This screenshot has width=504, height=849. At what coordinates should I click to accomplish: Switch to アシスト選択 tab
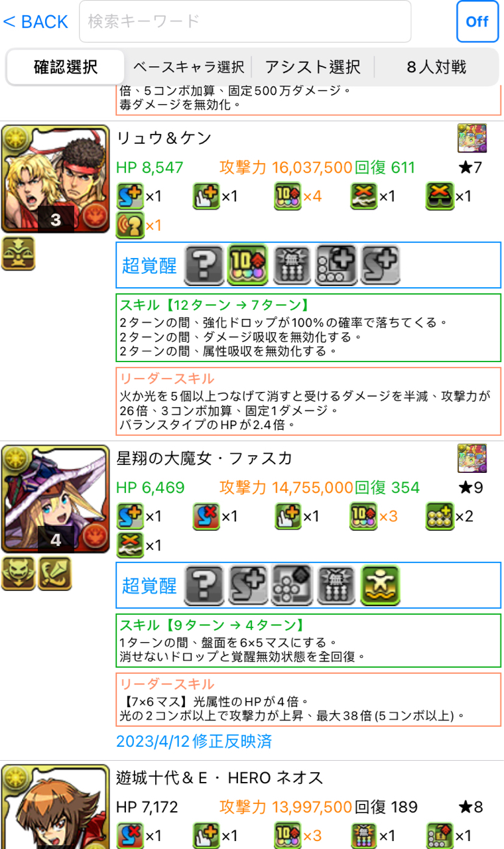coord(313,67)
